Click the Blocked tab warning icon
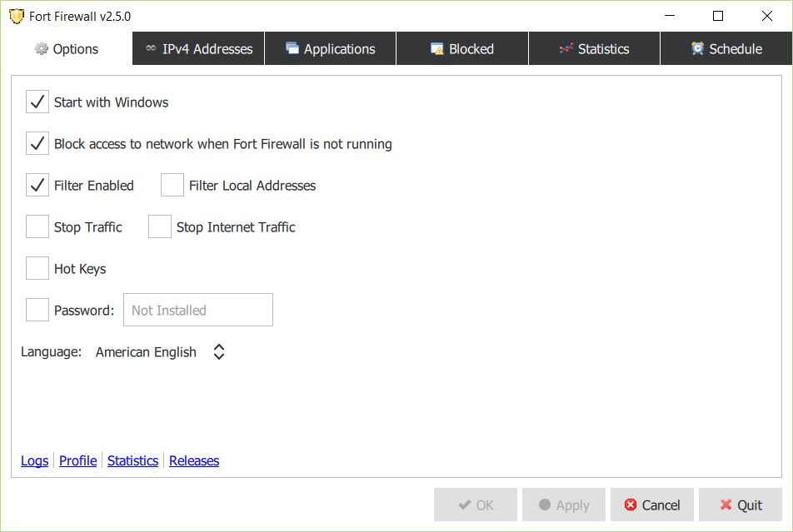The image size is (793, 532). (437, 49)
